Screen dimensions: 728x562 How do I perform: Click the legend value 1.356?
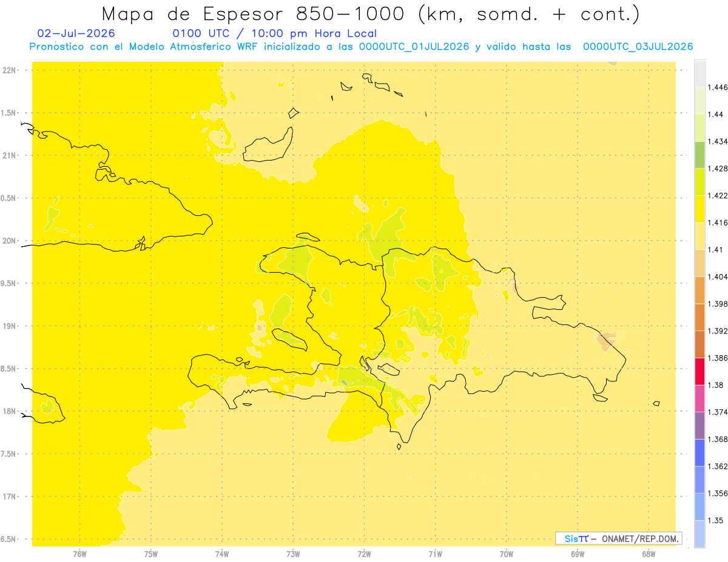pos(719,493)
